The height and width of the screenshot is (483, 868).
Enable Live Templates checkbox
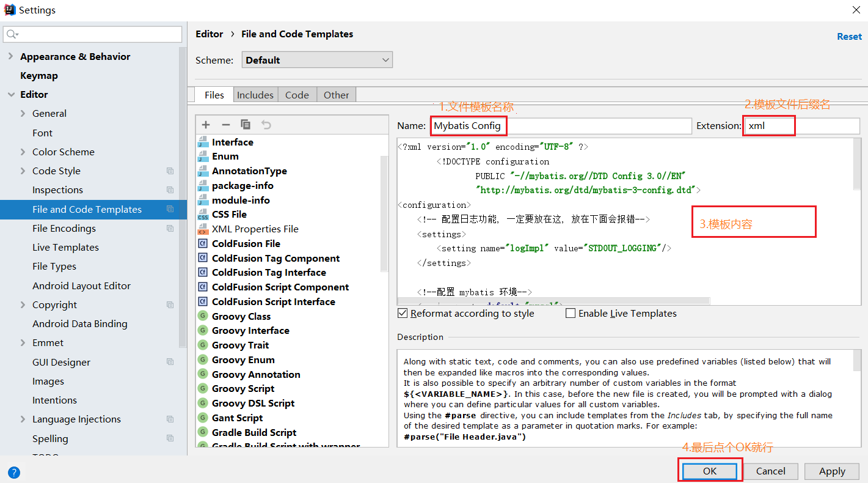571,313
